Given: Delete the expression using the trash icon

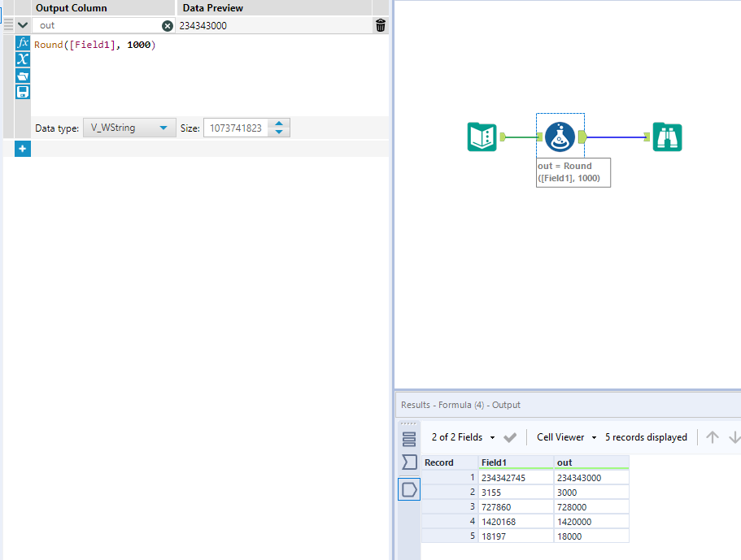Looking at the screenshot, I should click(x=379, y=25).
